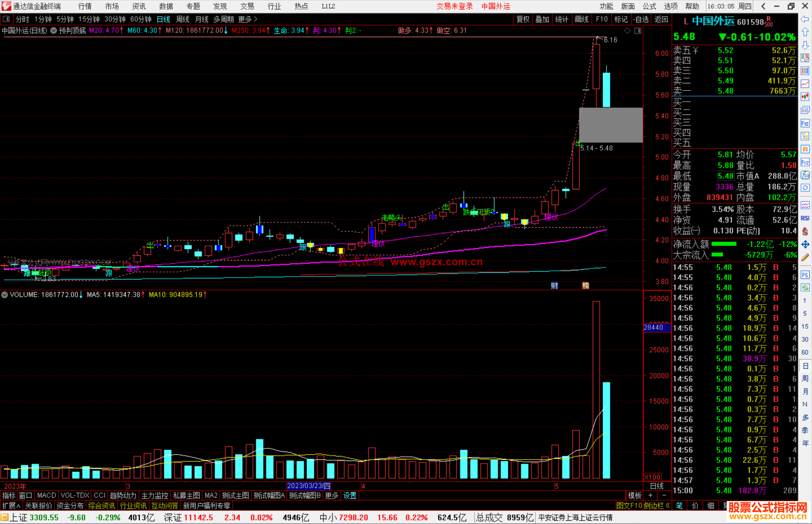Toggle the indicator circle next to 预判顶底

54,30
